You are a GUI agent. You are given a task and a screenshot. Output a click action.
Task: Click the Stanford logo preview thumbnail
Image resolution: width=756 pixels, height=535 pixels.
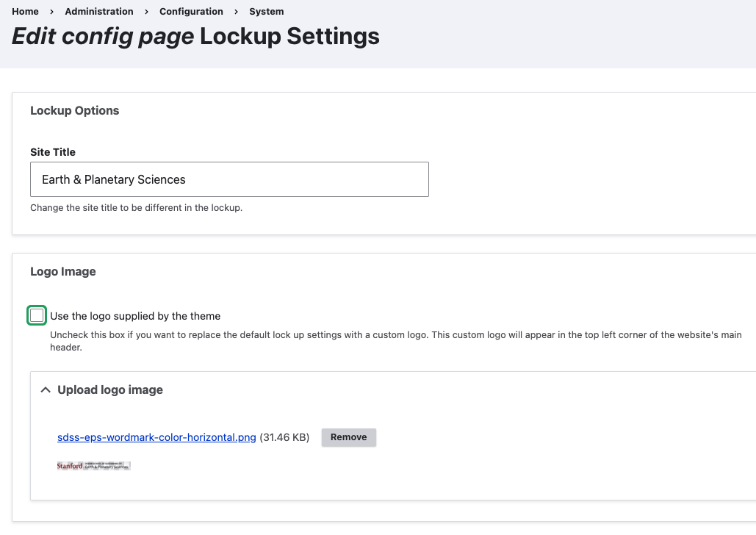click(x=93, y=465)
